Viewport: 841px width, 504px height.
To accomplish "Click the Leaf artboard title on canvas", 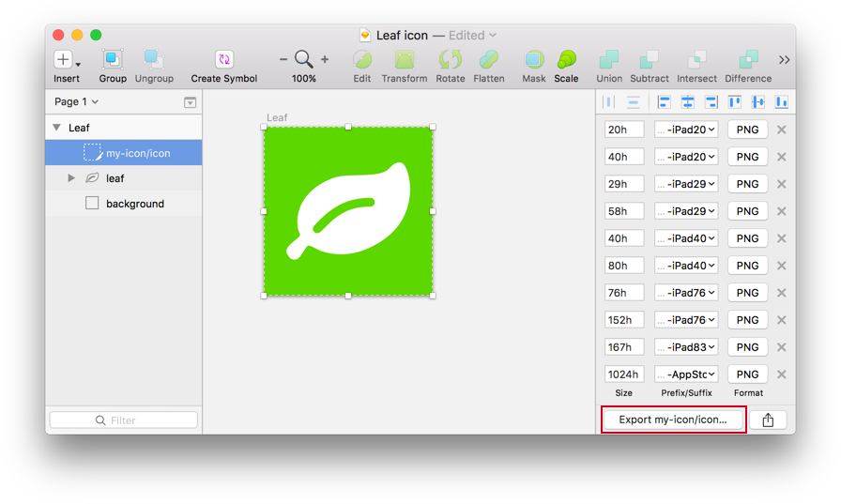I will pyautogui.click(x=277, y=117).
